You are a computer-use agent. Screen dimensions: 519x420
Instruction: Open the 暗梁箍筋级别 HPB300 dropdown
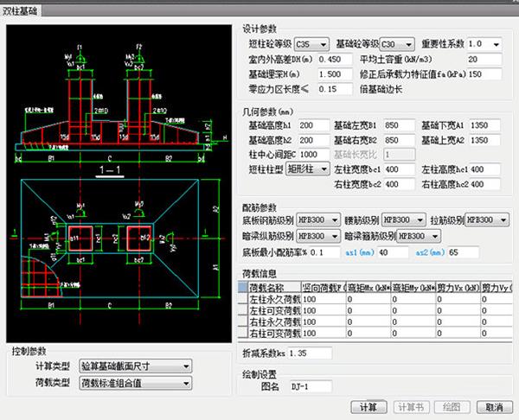419,236
